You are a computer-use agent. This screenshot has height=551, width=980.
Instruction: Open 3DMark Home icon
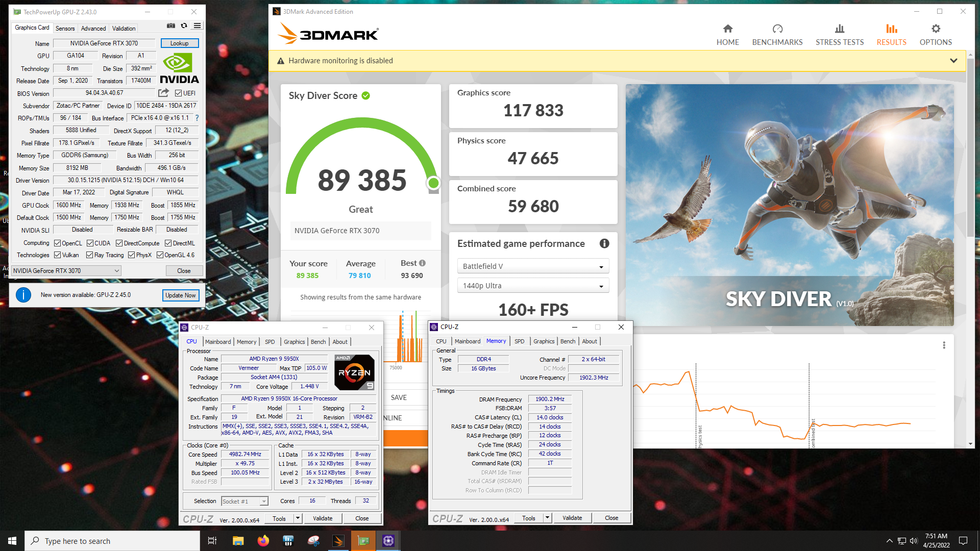tap(728, 29)
